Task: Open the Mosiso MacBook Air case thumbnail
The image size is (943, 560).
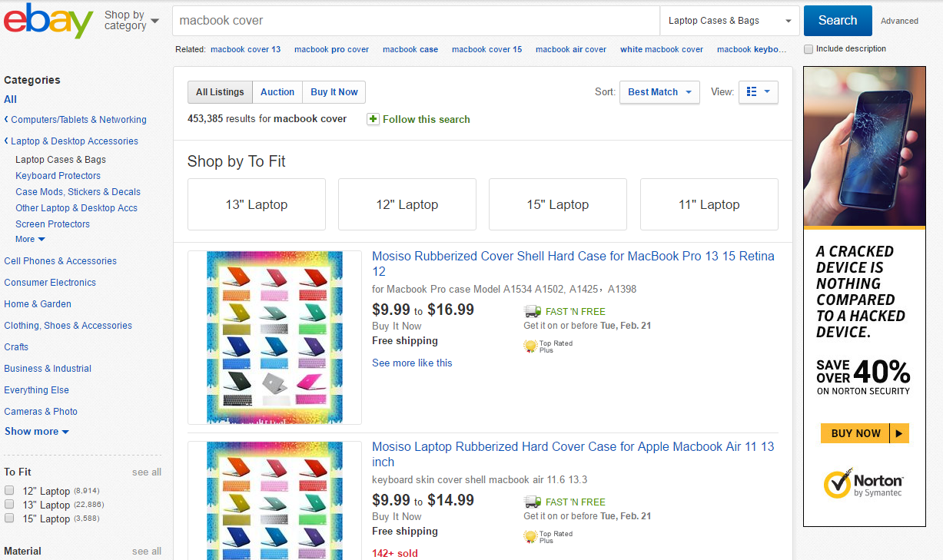Action: pyautogui.click(x=274, y=501)
